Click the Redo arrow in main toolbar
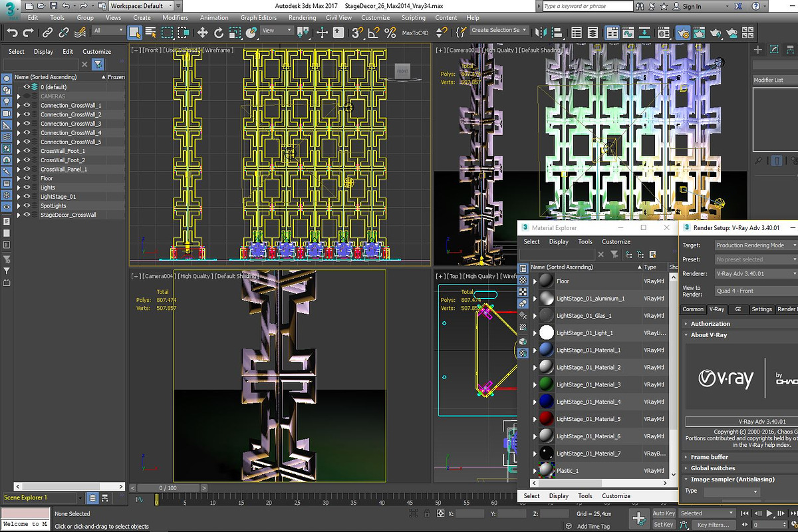 pos(29,32)
